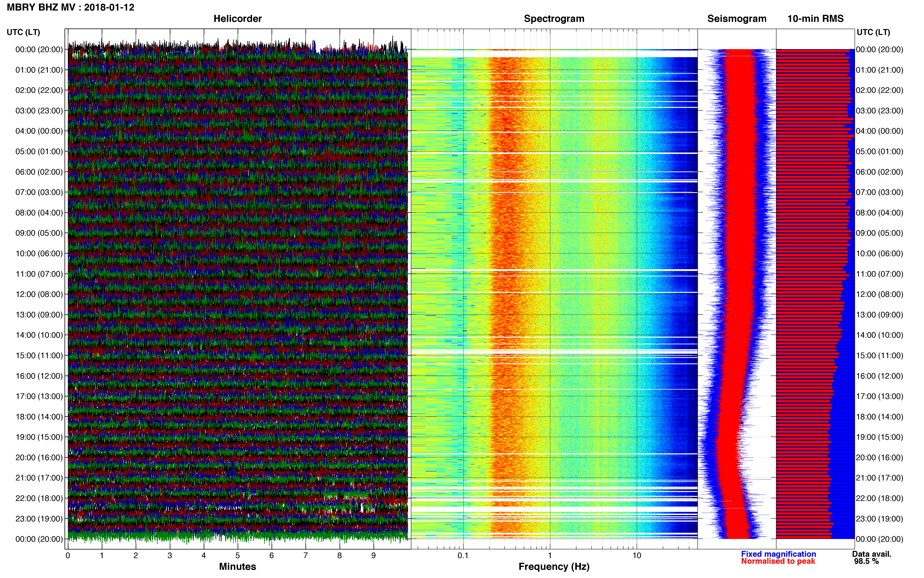Click the helicorder minute tick '0'
924x578 pixels.
click(x=68, y=556)
